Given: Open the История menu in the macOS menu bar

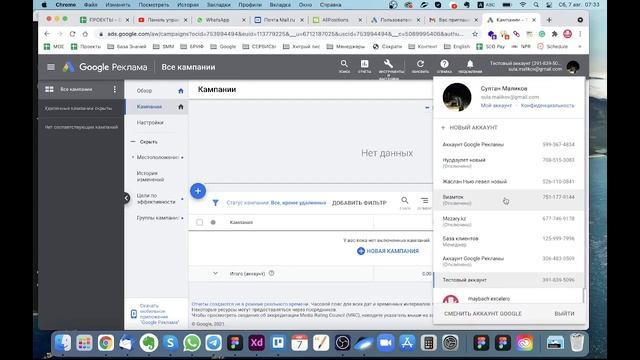Looking at the screenshot, I should 188,4.
